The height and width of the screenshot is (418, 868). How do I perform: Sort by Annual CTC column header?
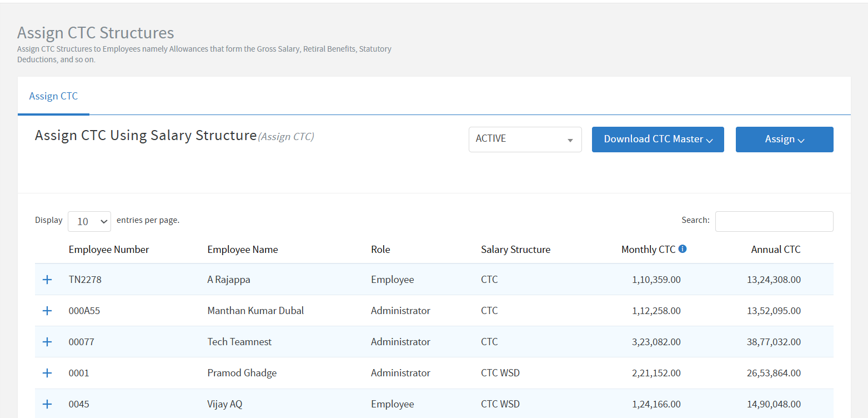(775, 250)
